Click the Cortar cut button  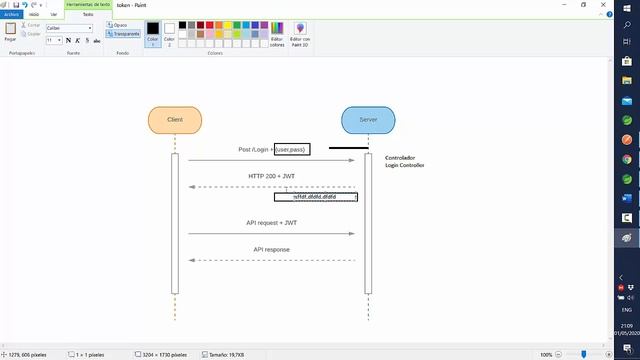[31, 25]
